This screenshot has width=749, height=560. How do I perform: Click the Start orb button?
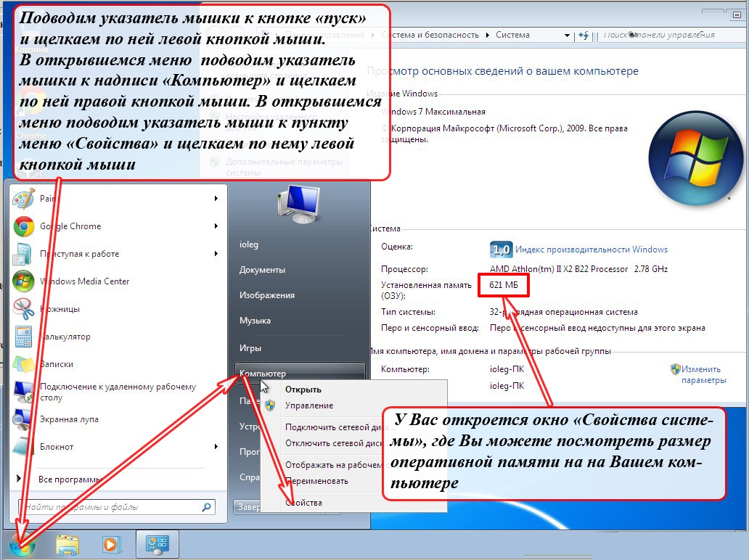click(x=22, y=545)
